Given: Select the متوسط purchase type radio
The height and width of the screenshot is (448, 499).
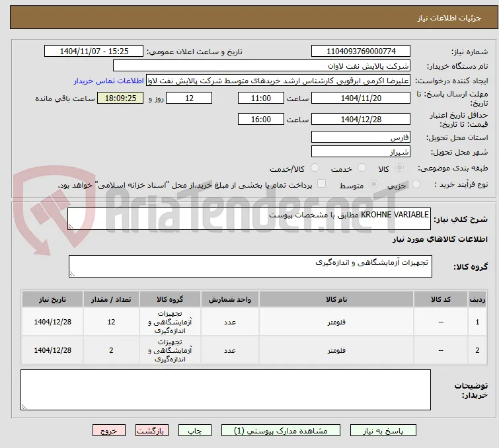Looking at the screenshot, I should tap(373, 184).
